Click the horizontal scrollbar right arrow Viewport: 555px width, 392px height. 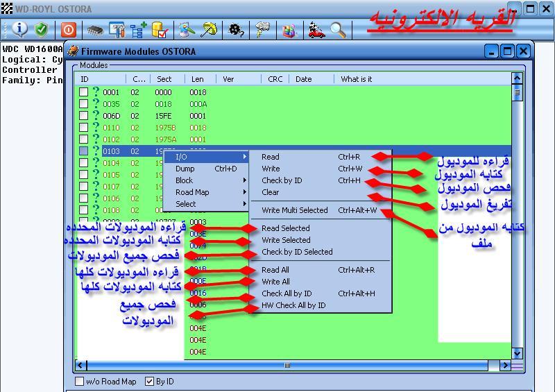point(505,365)
